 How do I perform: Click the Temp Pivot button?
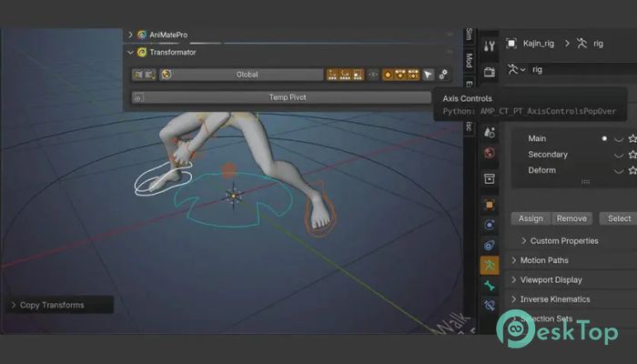pyautogui.click(x=281, y=97)
